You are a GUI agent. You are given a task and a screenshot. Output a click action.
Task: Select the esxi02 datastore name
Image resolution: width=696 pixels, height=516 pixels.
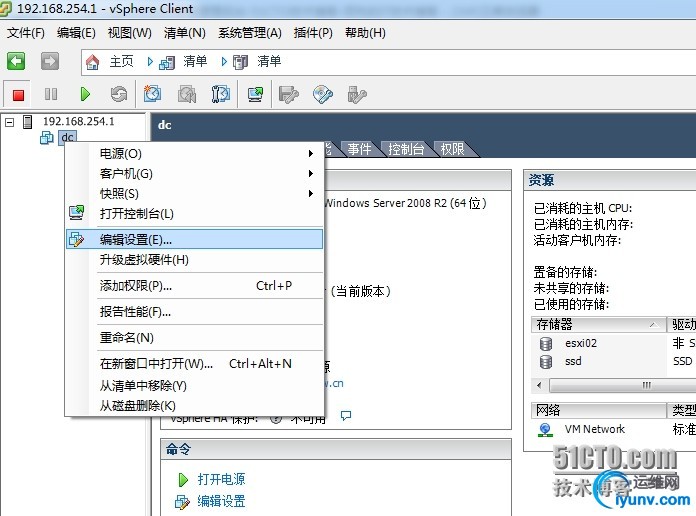coord(581,344)
